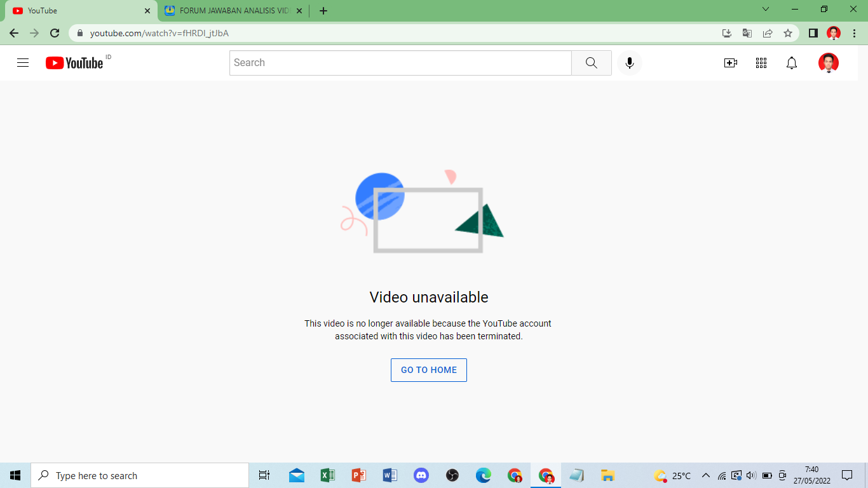This screenshot has width=868, height=488.
Task: Open the notifications bell
Action: [x=791, y=63]
